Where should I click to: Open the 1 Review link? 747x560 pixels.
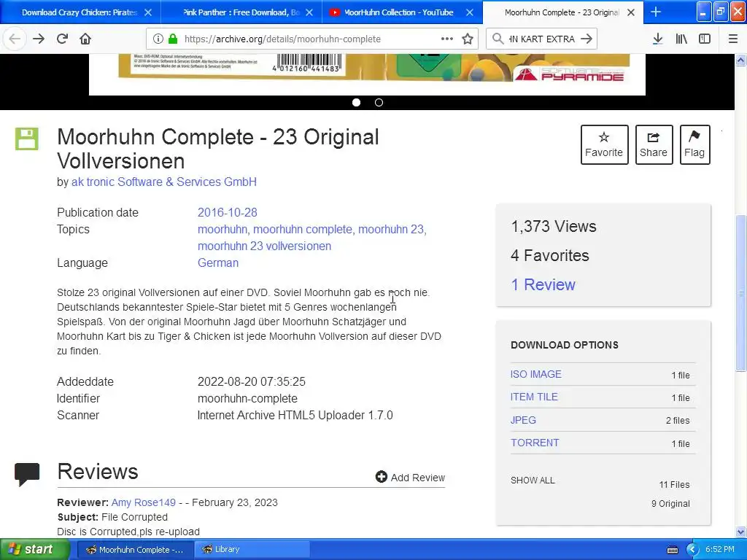(543, 285)
